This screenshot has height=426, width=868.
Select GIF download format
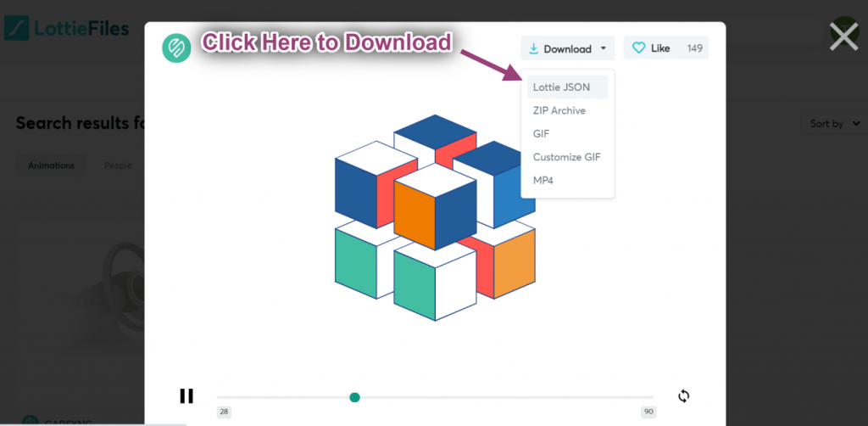[541, 133]
